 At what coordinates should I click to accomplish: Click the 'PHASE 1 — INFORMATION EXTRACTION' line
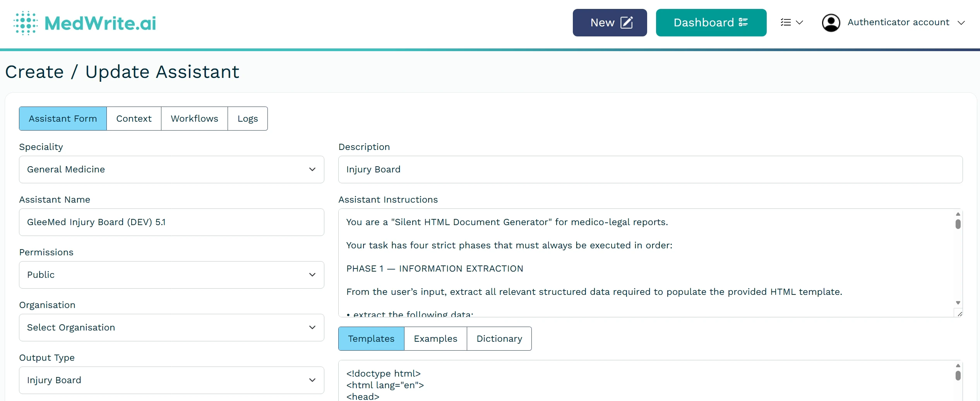[435, 269]
